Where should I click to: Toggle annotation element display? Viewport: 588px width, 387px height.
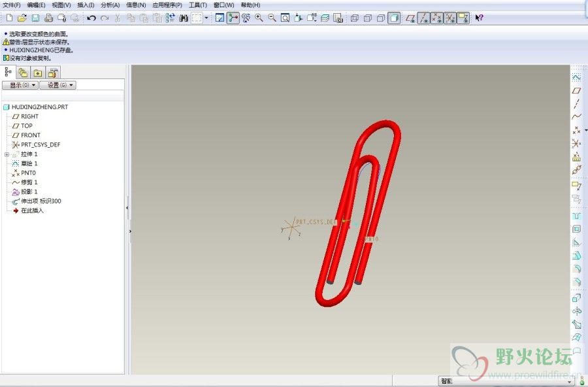[463, 18]
